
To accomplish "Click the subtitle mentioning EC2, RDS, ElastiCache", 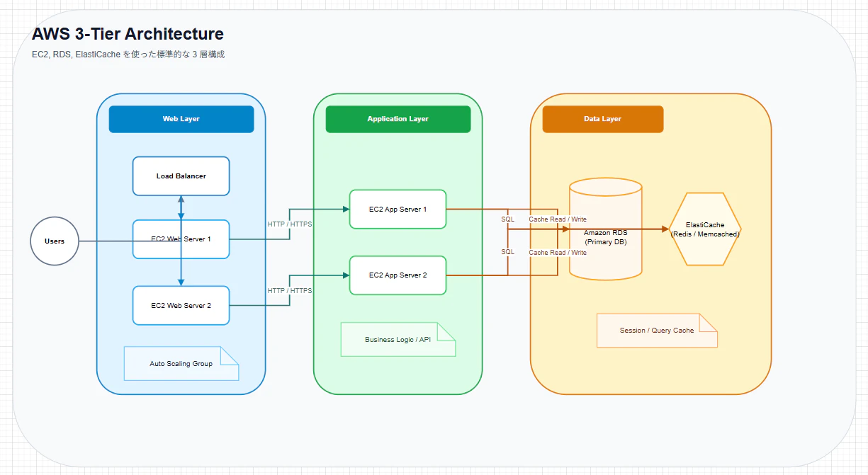I will click(128, 55).
